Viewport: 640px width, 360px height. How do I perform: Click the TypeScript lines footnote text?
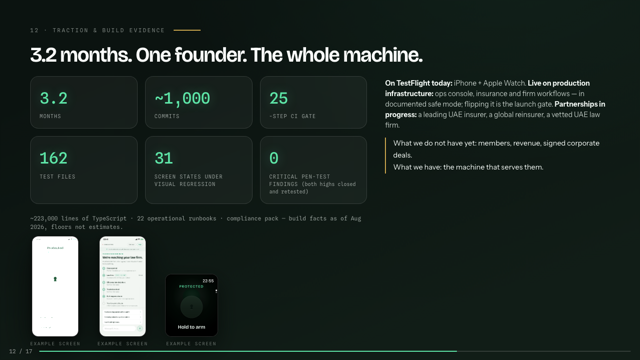[196, 222]
